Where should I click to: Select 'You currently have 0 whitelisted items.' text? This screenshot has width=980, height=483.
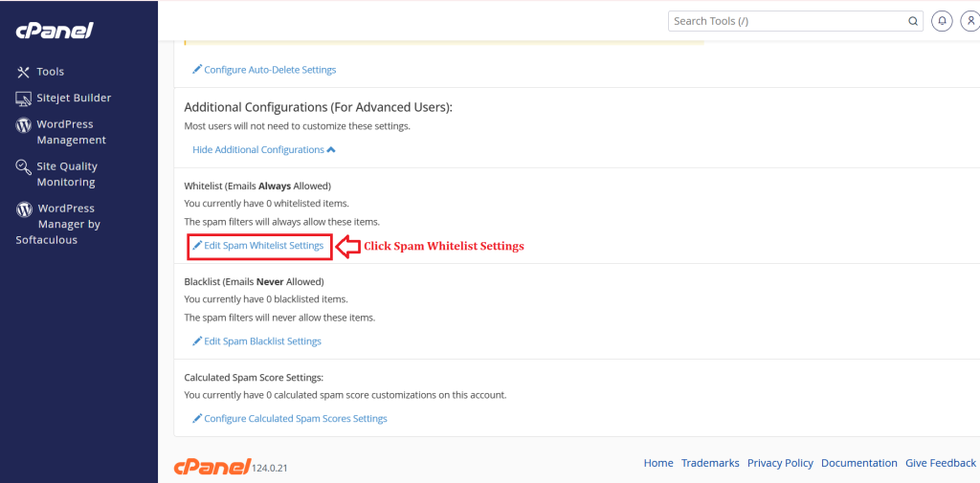266,204
